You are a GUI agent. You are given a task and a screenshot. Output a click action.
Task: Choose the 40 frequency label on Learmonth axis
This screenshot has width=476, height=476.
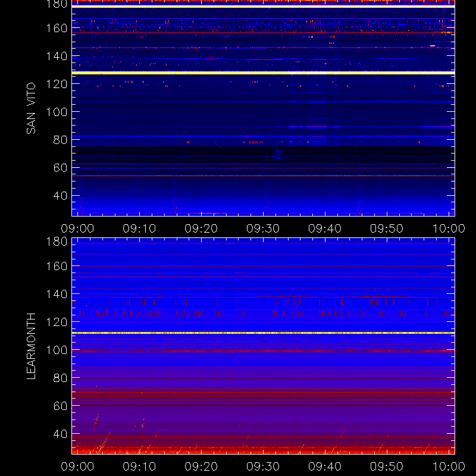61,434
